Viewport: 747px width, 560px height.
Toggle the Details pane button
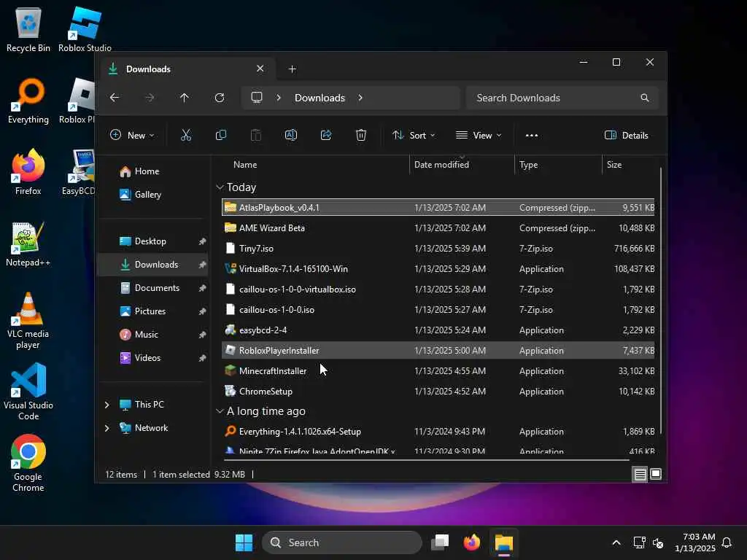[626, 135]
